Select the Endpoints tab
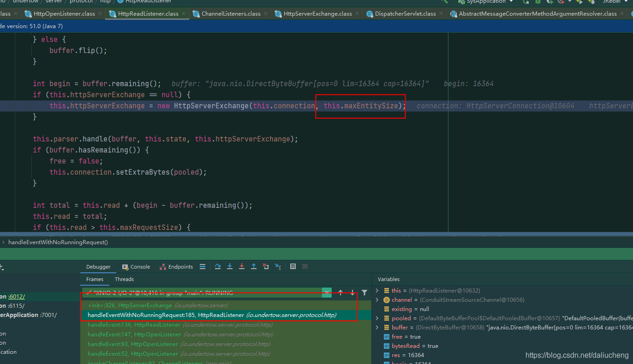 tap(176, 267)
